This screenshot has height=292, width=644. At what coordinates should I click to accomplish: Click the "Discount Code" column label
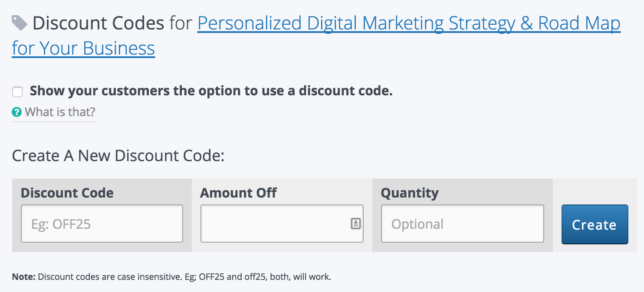(x=67, y=193)
